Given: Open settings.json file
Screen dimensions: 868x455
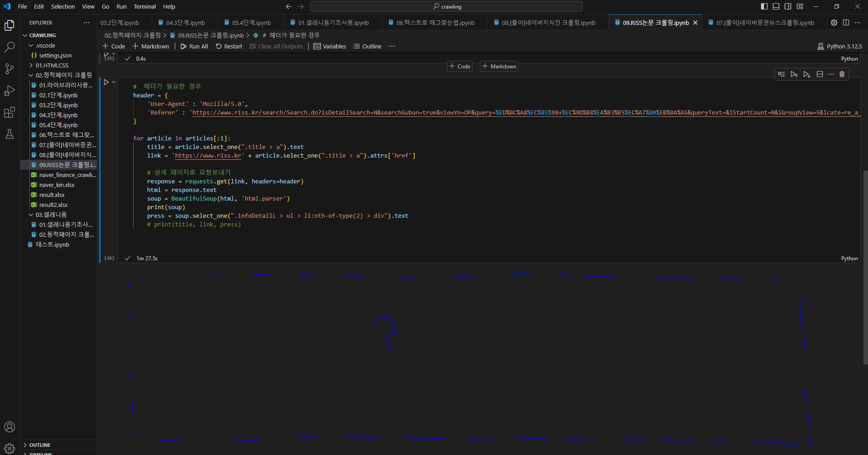Looking at the screenshot, I should click(59, 55).
